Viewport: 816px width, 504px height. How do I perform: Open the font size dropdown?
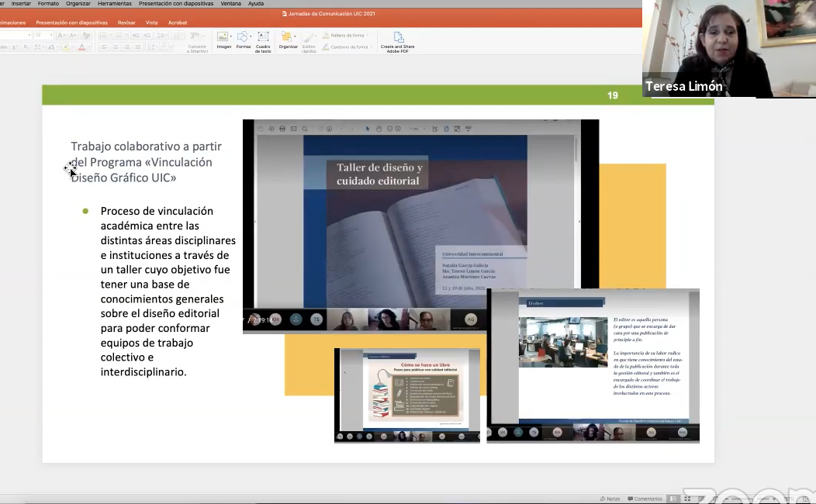click(x=51, y=35)
